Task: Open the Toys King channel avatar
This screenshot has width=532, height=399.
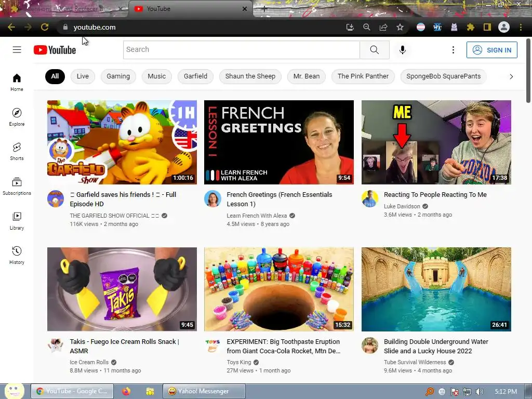Action: pyautogui.click(x=212, y=345)
